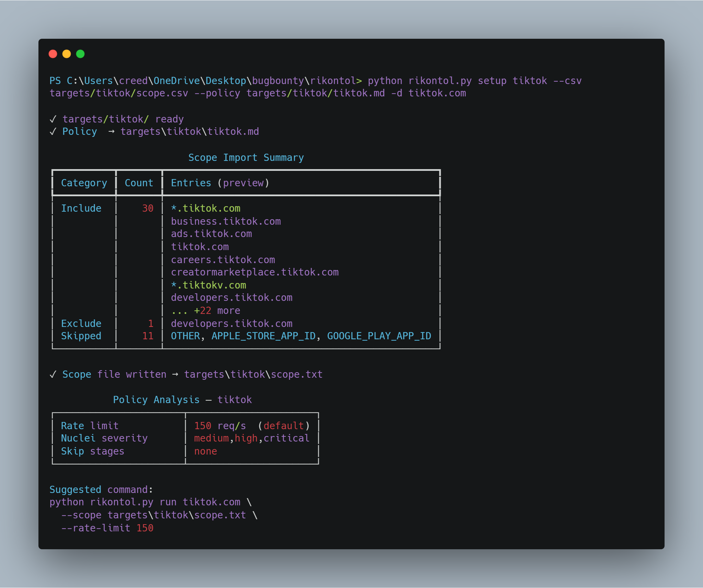Click business.tiktok.com in the Include list
703x588 pixels.
click(x=226, y=221)
